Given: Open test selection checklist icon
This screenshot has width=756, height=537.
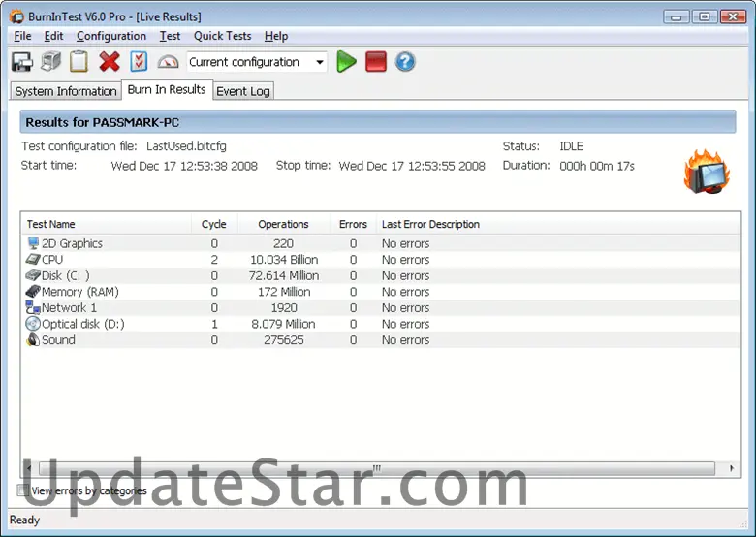Looking at the screenshot, I should click(x=139, y=62).
